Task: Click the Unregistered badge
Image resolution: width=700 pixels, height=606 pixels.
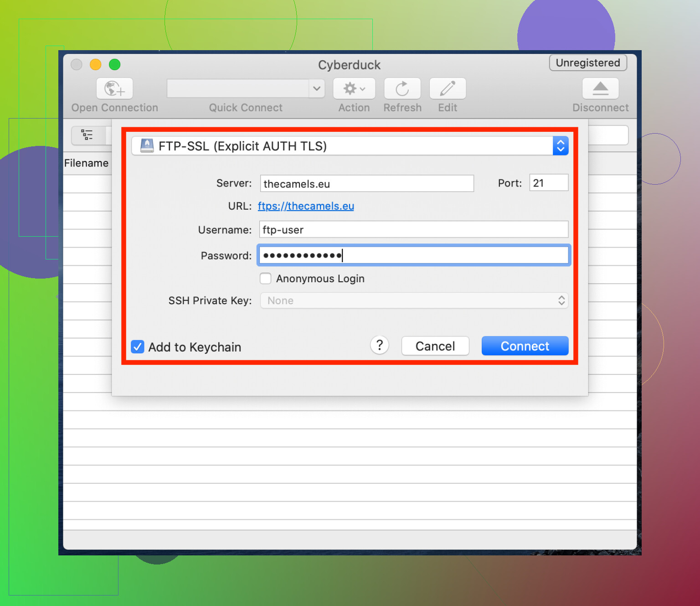Action: coord(588,63)
